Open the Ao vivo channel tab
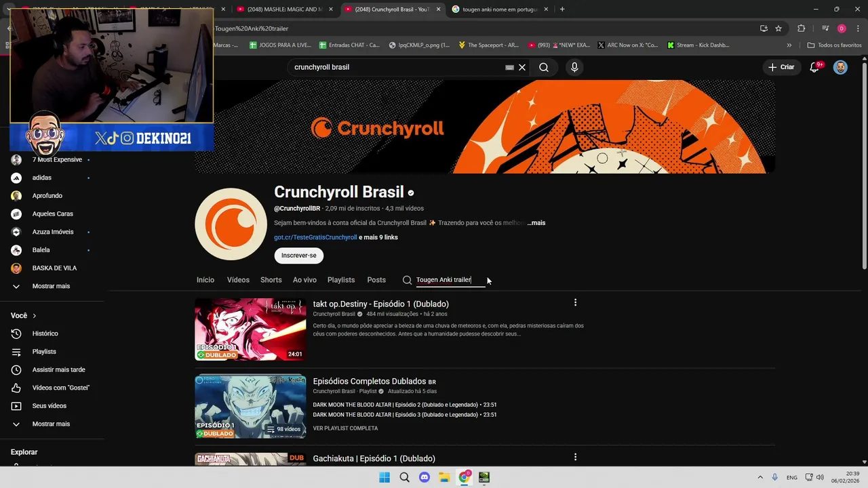Screen dimensions: 868x488 point(304,280)
